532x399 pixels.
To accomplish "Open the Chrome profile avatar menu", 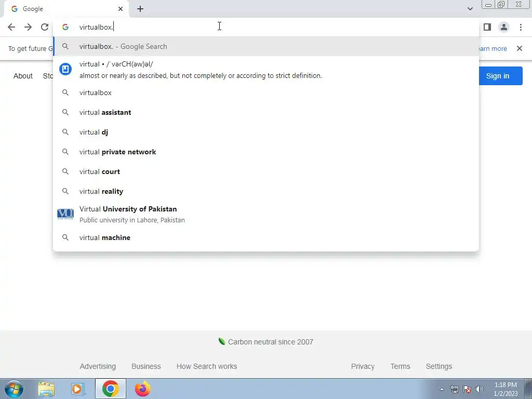I will (504, 27).
